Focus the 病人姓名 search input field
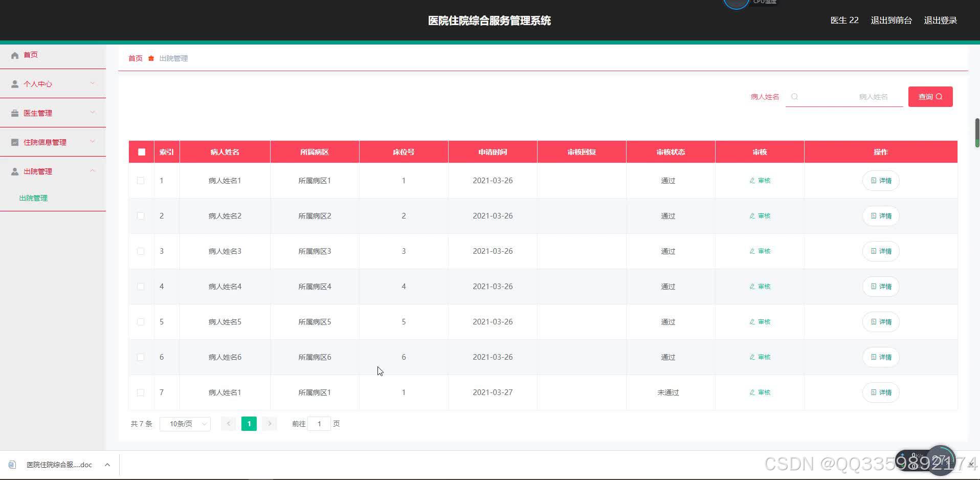This screenshot has height=480, width=980. (844, 97)
